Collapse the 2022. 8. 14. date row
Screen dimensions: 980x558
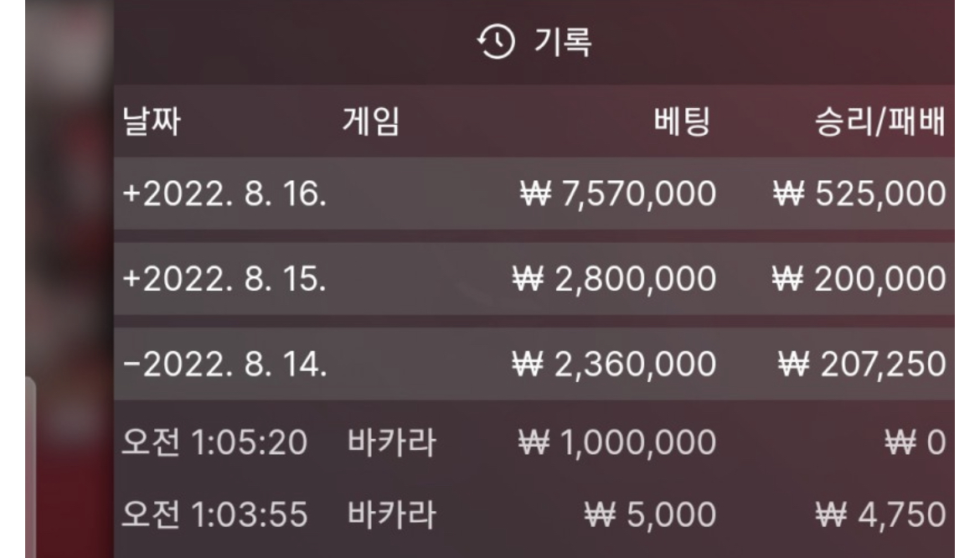224,364
